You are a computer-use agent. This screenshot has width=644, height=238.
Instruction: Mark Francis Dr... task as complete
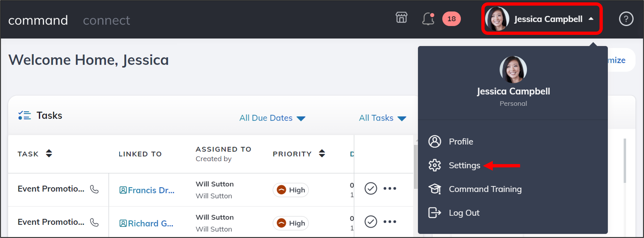[371, 188]
